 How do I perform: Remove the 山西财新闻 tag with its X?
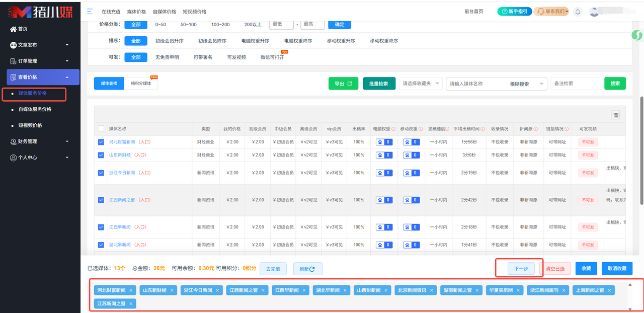[385, 290]
